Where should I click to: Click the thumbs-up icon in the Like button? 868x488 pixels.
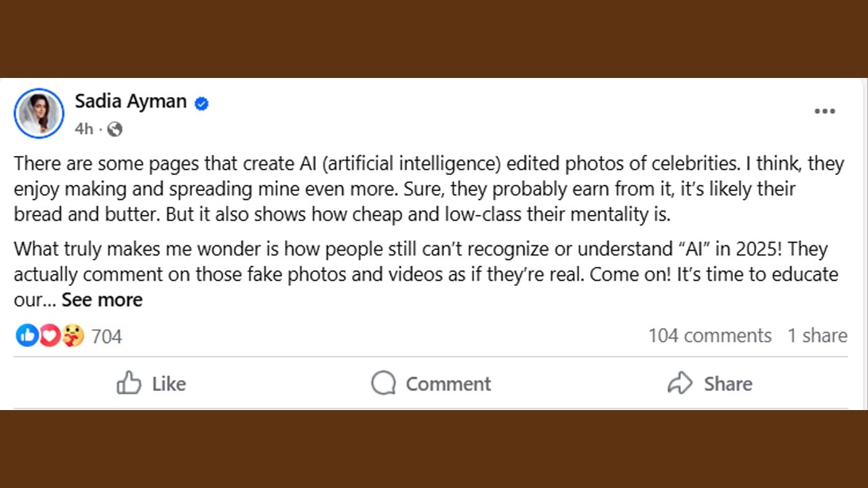point(129,384)
